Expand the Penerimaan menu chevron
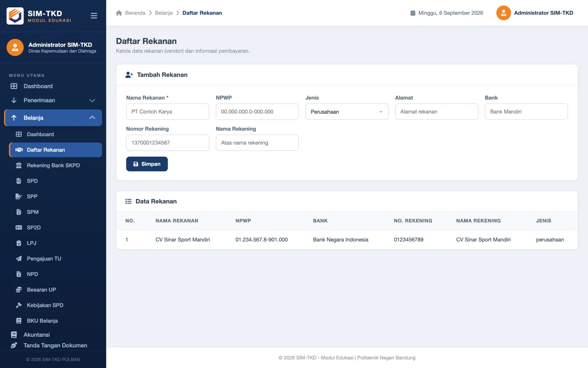This screenshot has height=368, width=588. coord(92,100)
